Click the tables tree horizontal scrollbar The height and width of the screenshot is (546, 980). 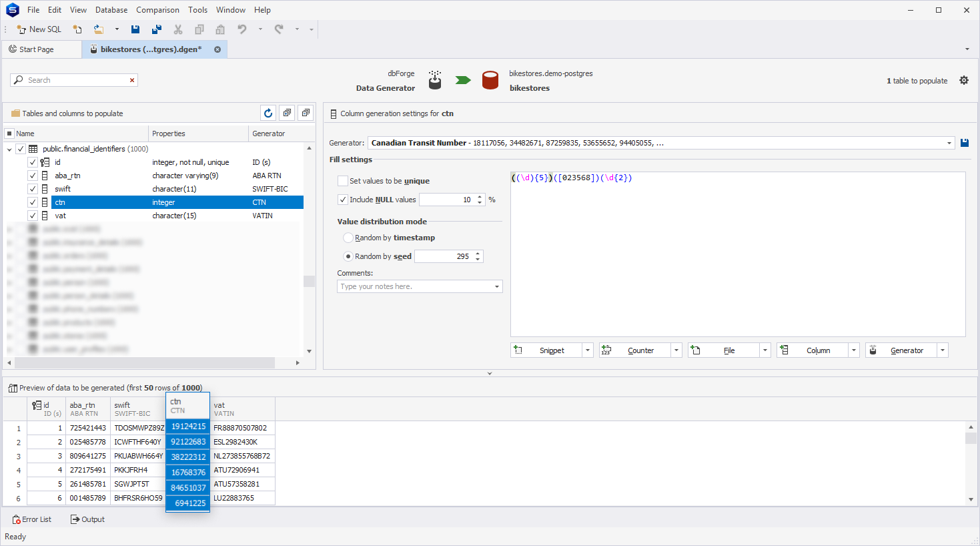[145, 362]
